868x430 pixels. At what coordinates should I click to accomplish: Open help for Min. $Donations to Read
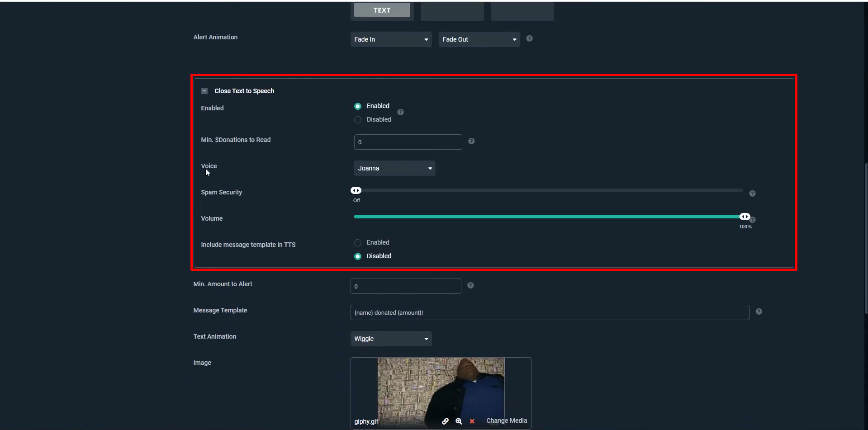tap(471, 141)
